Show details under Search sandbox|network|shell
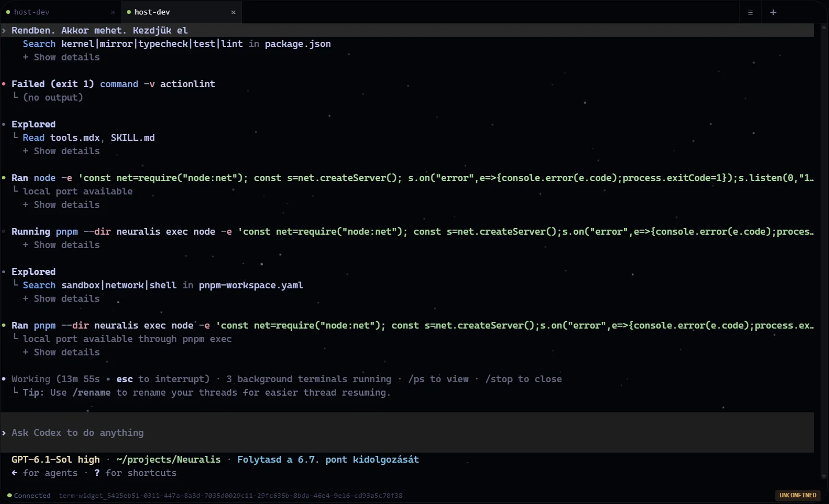This screenshot has width=829, height=504. point(61,298)
